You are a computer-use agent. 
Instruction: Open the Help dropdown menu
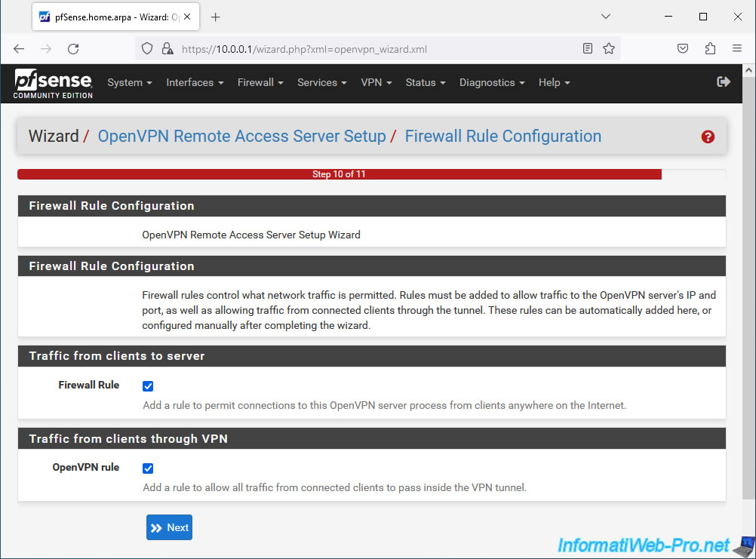click(554, 82)
